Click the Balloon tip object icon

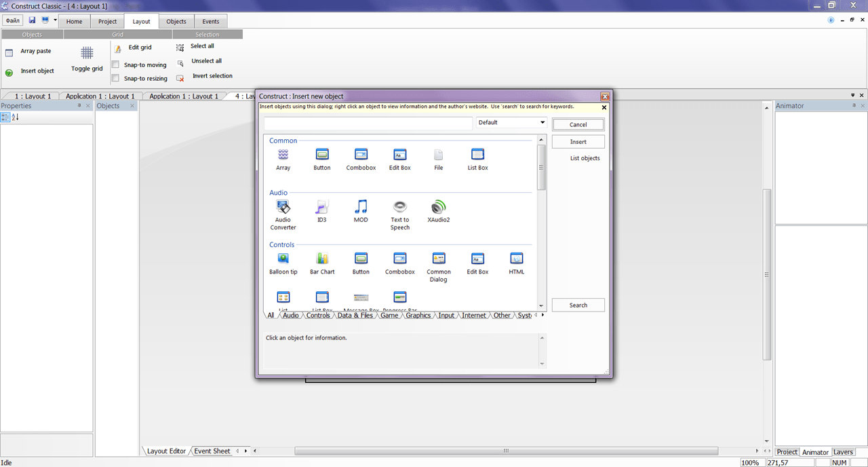point(283,259)
